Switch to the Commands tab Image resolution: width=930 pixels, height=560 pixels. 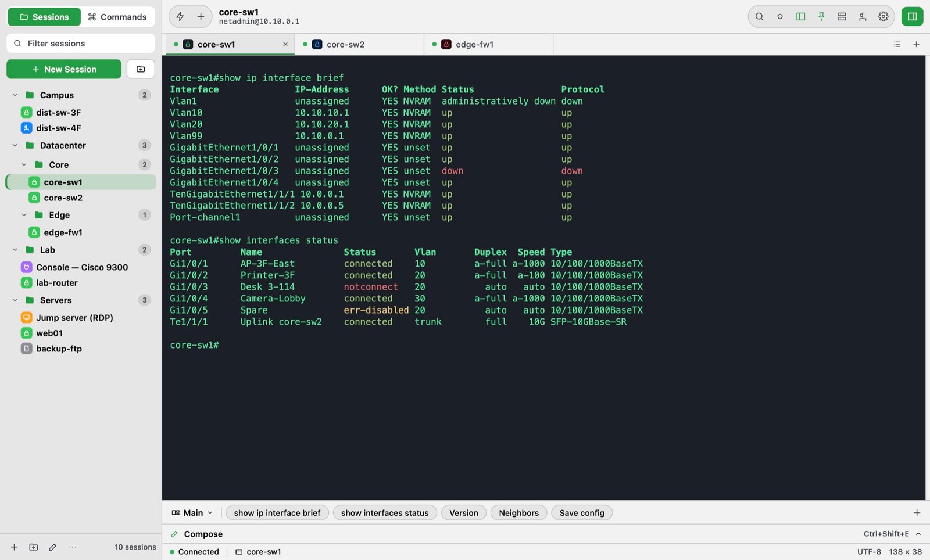tap(117, 17)
